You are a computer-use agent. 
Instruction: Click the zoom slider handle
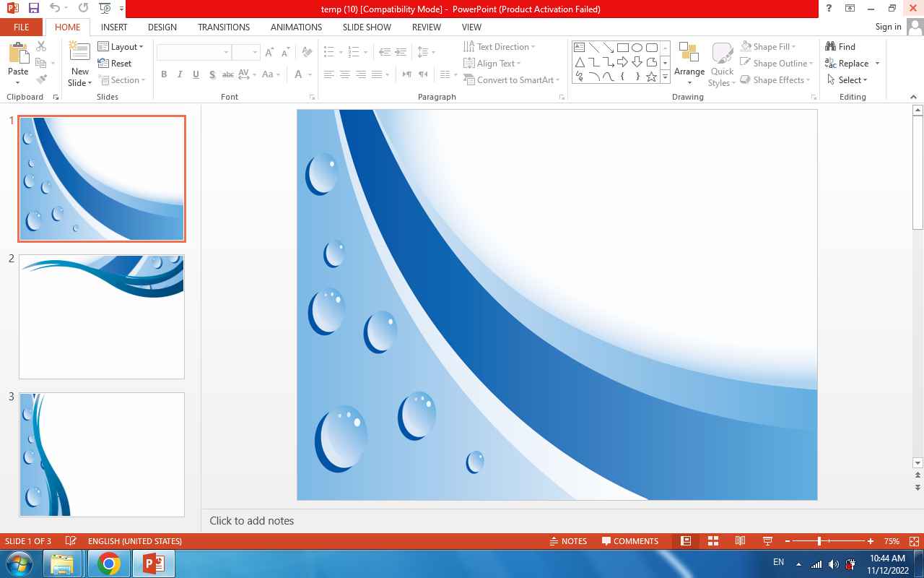coord(819,541)
